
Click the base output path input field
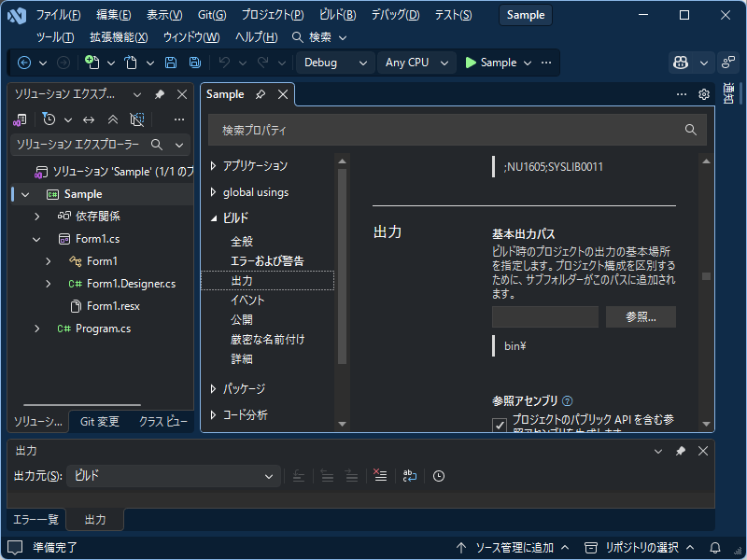[545, 317]
